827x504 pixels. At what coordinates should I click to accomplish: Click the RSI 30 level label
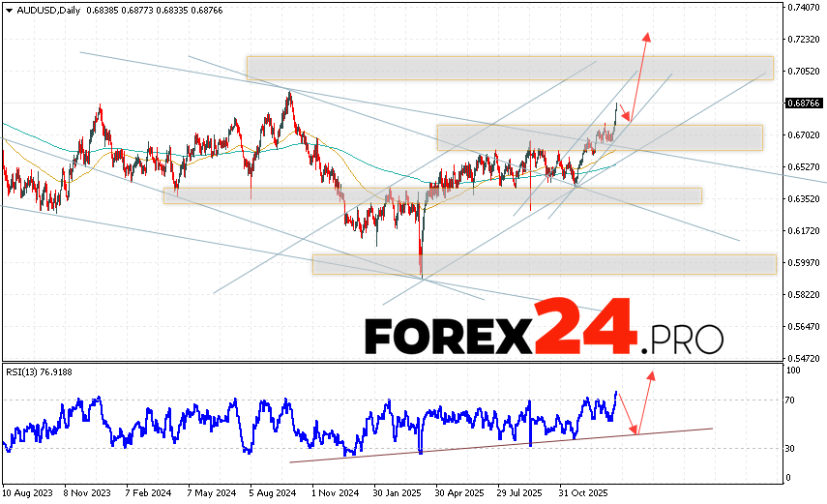click(x=792, y=448)
